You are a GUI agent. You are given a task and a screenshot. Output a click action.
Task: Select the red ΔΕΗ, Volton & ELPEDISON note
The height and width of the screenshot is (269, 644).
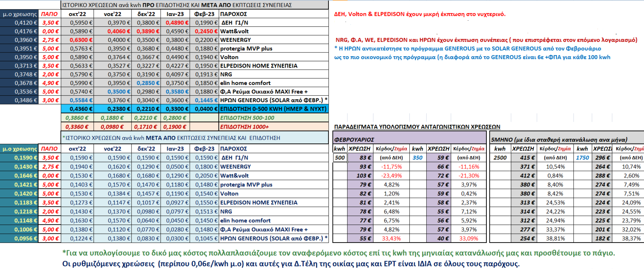[x=420, y=14]
